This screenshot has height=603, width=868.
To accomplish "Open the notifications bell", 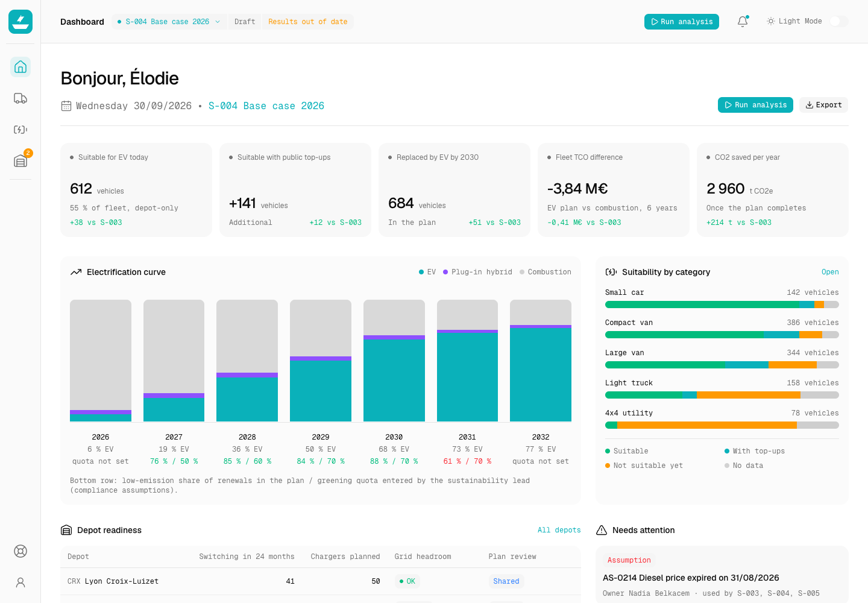I will coord(743,22).
